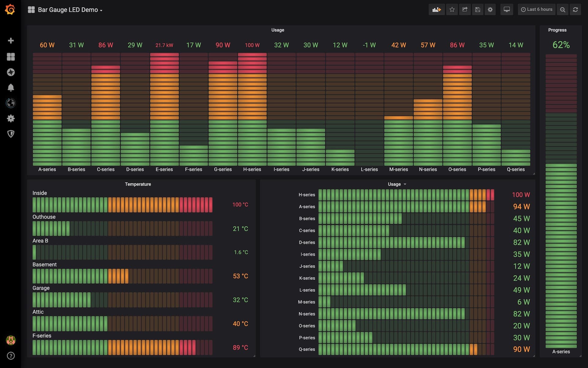Refresh the dashboard

pyautogui.click(x=575, y=10)
